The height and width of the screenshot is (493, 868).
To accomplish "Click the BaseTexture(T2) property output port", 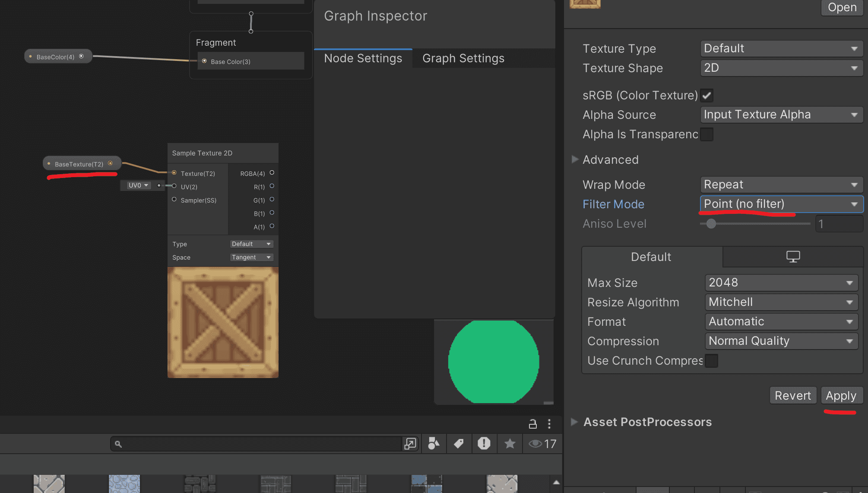I will [110, 163].
